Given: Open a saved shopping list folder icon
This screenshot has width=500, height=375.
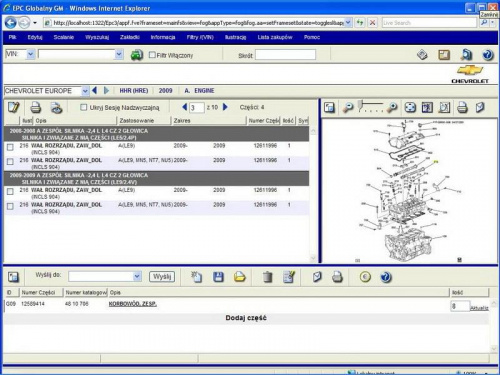Looking at the screenshot, I should (x=239, y=277).
